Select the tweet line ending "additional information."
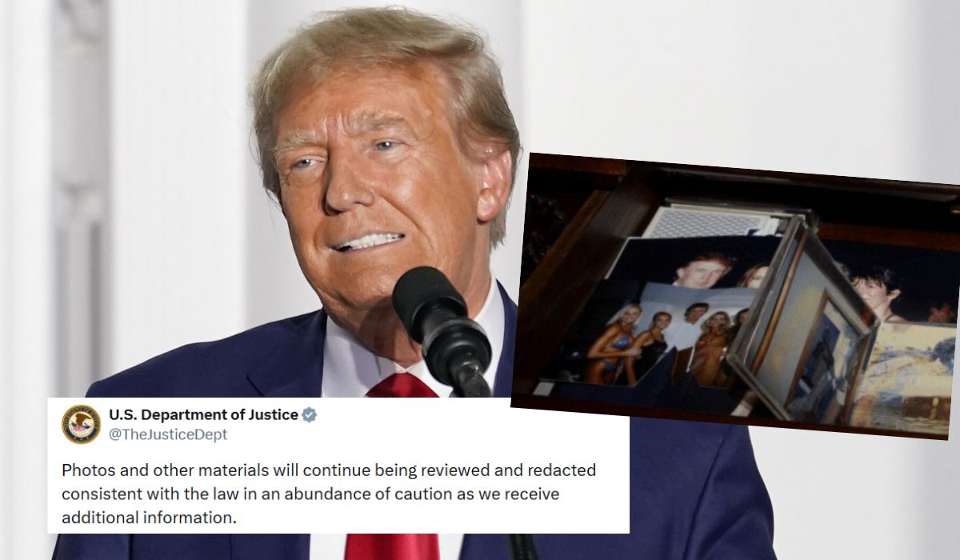Image resolution: width=960 pixels, height=560 pixels. point(150,518)
